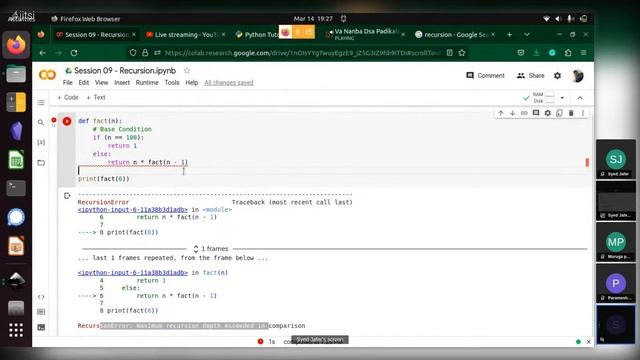
Task: Open the variables {x} sidebar panel
Action: pos(41,142)
